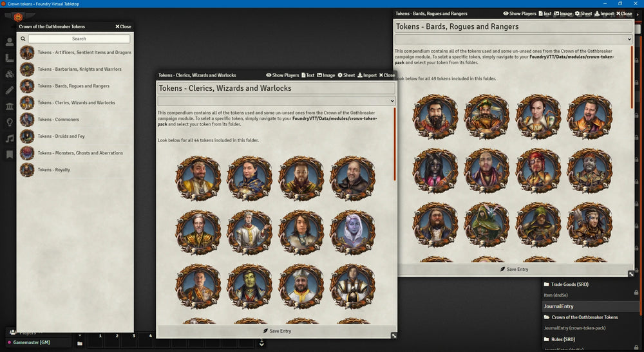Select the Ambient Sound music note tool
The image size is (644, 352).
(10, 138)
